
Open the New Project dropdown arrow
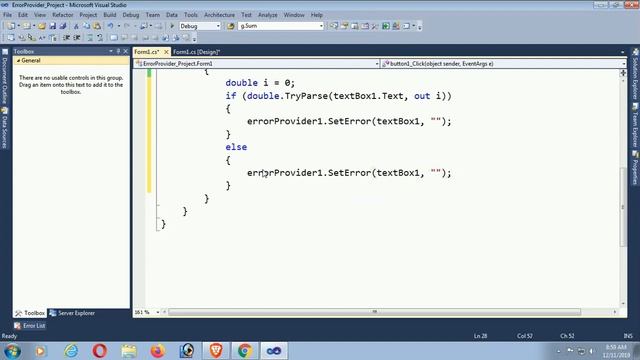18,26
